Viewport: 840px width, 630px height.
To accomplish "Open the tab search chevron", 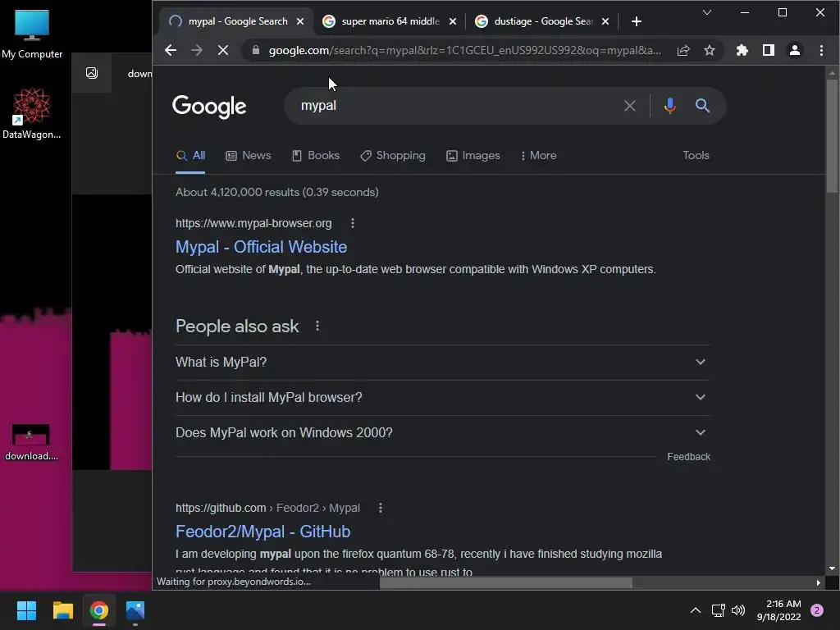I will click(x=706, y=12).
